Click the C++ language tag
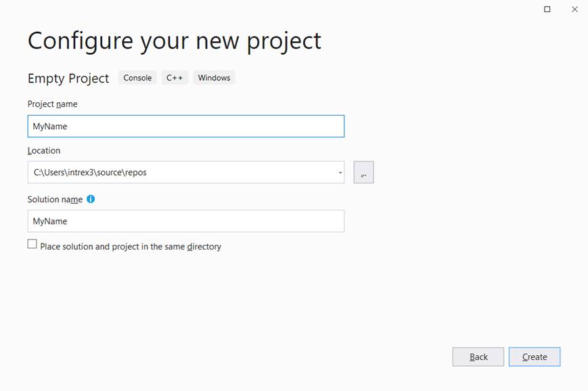The width and height of the screenshot is (588, 391). coord(175,78)
